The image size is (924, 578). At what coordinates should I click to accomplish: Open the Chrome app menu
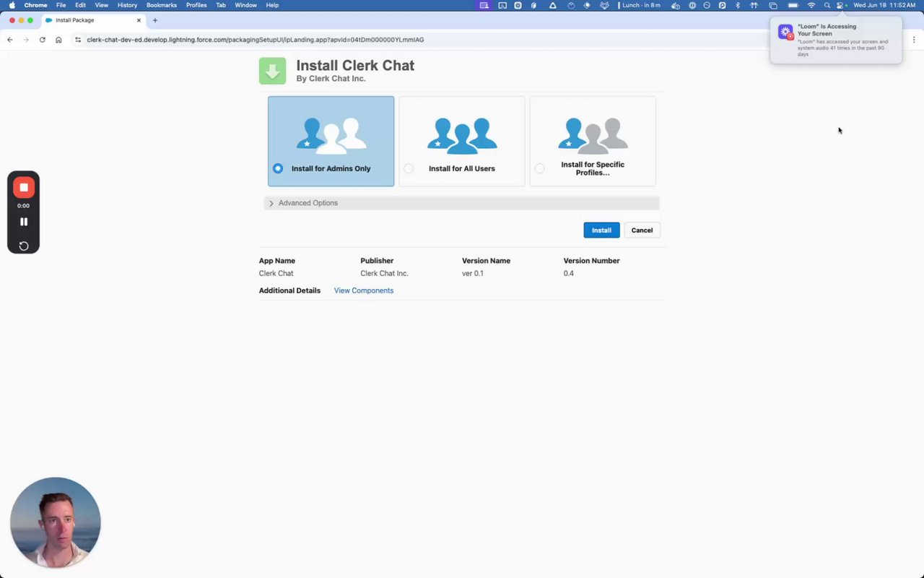(x=35, y=5)
